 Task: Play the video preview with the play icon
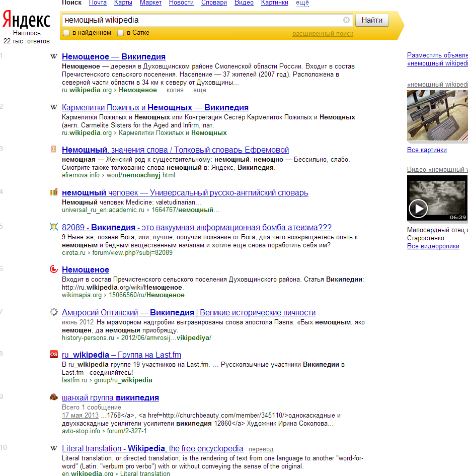[x=418, y=209]
